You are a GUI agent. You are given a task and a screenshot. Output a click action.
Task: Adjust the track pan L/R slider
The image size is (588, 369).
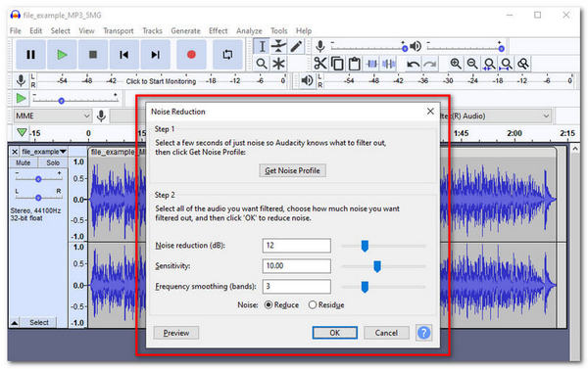pos(38,197)
